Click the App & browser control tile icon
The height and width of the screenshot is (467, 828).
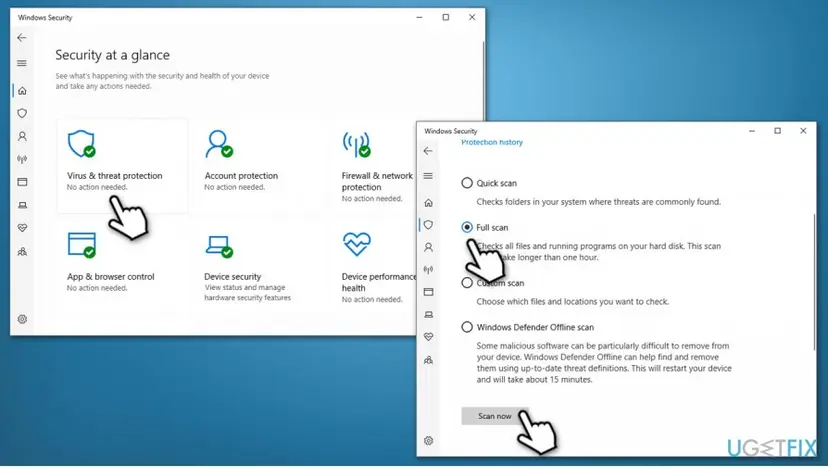click(x=81, y=245)
